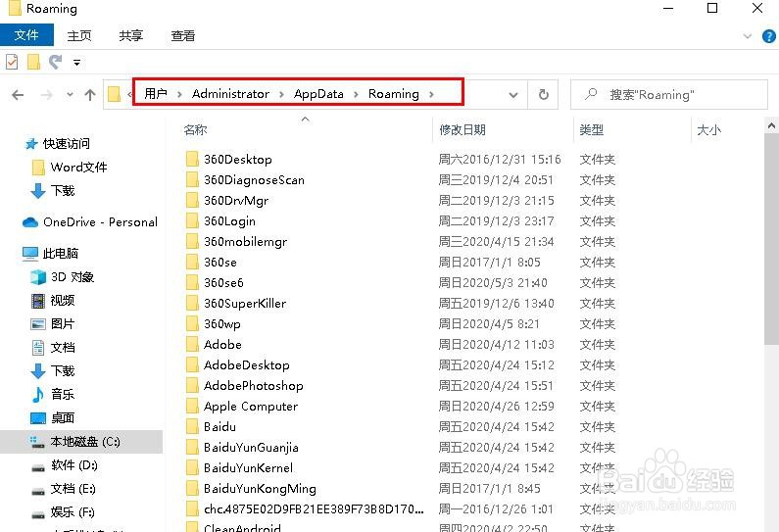Sort by the 名称 column header

(x=195, y=130)
